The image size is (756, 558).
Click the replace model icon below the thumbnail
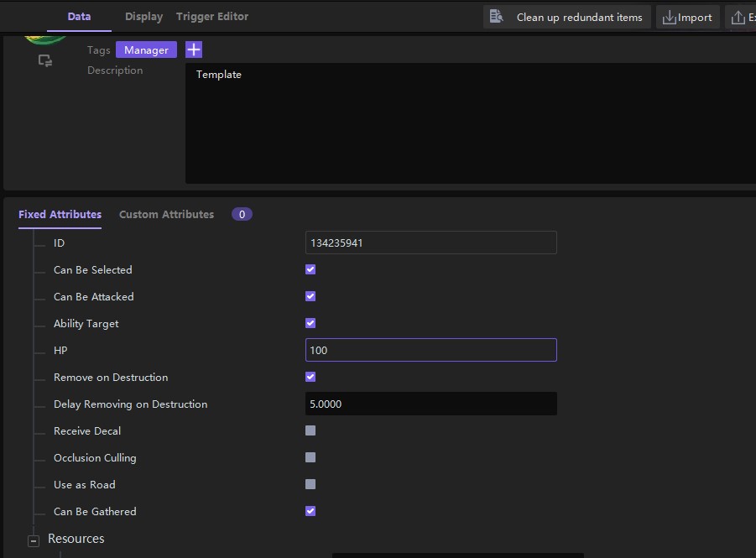point(45,61)
